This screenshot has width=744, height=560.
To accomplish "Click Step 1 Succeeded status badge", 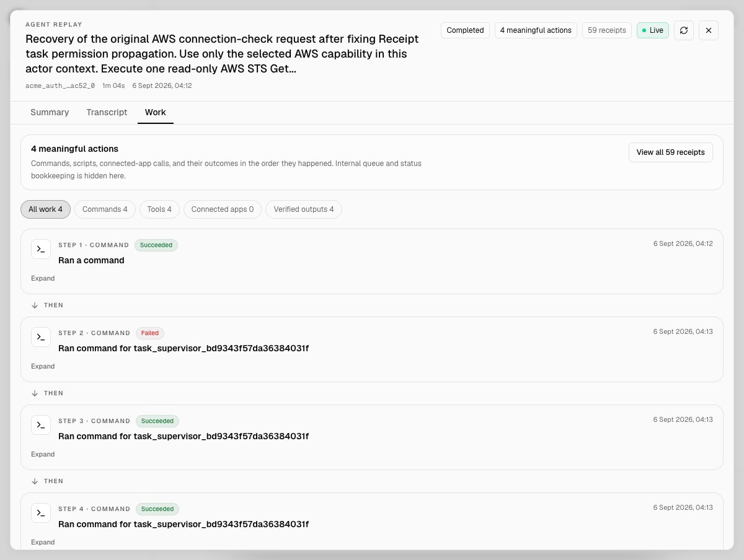I will (156, 245).
